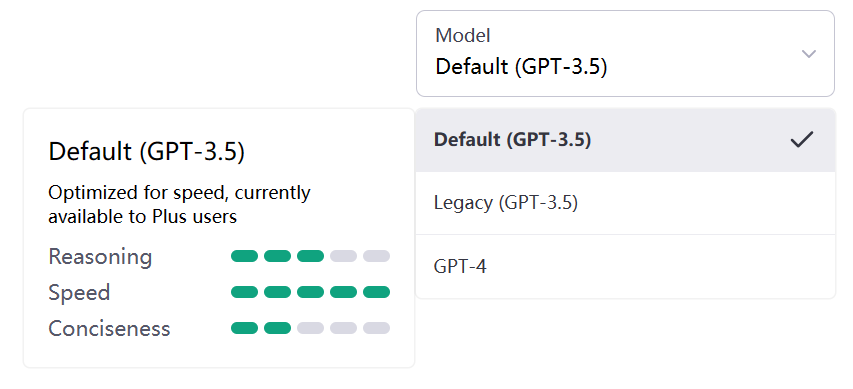Click the last gray pill in the Conciseness row
The image size is (853, 389).
click(376, 328)
